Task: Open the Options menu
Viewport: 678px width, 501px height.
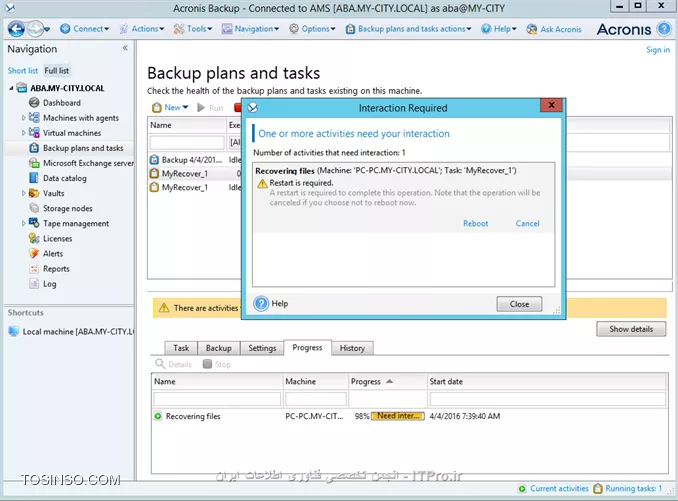Action: coord(312,29)
